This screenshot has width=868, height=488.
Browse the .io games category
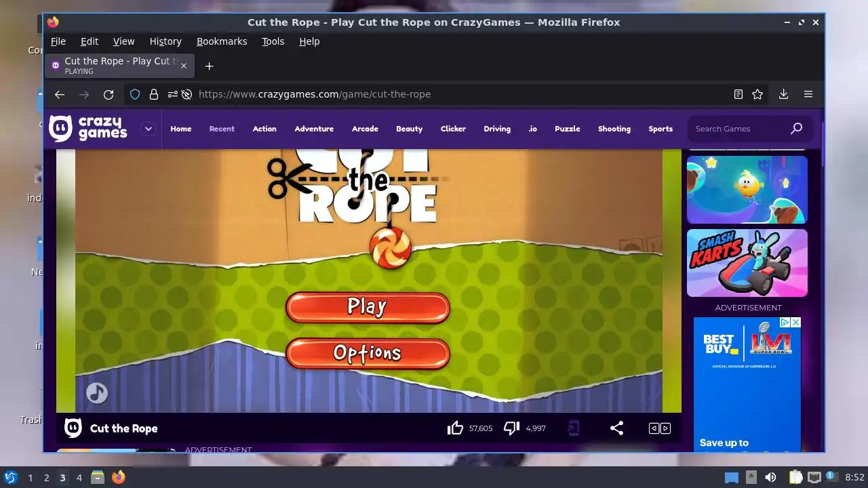[x=532, y=129]
